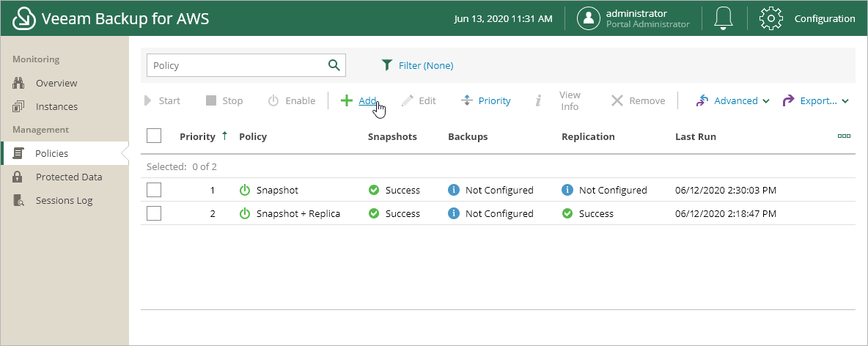Open Instances in the sidebar

(x=57, y=106)
